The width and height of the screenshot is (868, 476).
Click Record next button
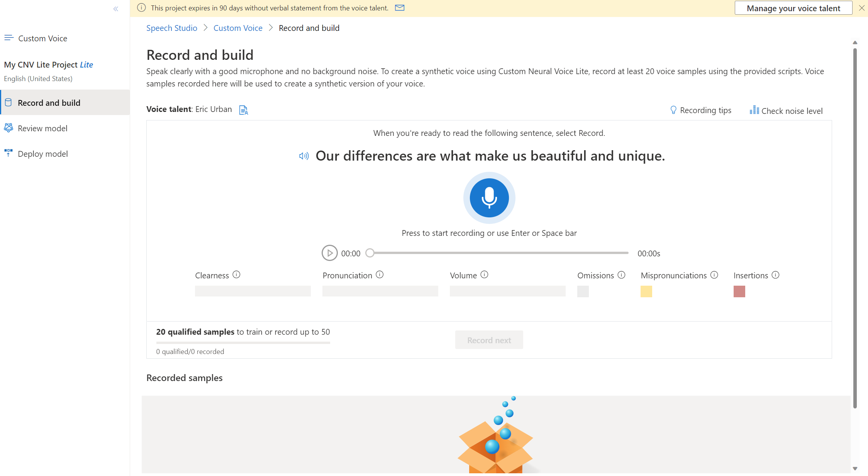coord(489,340)
